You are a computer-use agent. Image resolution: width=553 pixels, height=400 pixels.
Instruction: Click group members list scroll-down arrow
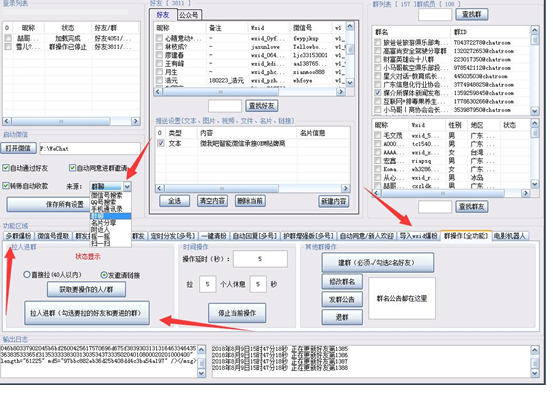click(535, 184)
